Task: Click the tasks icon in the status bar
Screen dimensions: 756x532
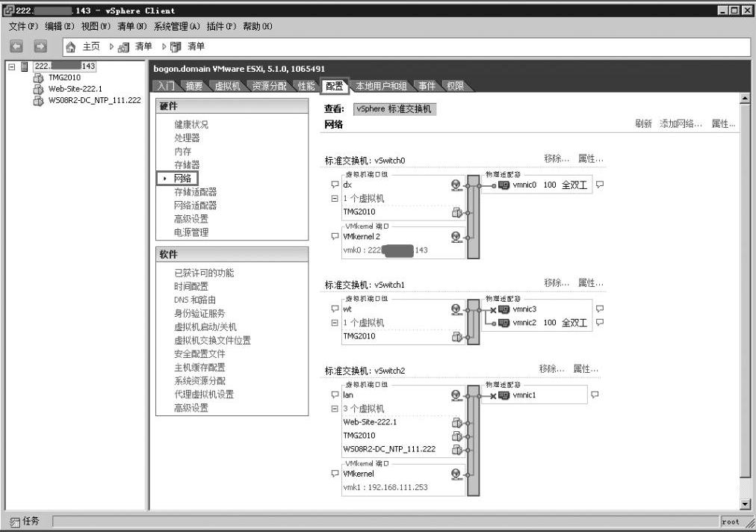Action: point(15,522)
